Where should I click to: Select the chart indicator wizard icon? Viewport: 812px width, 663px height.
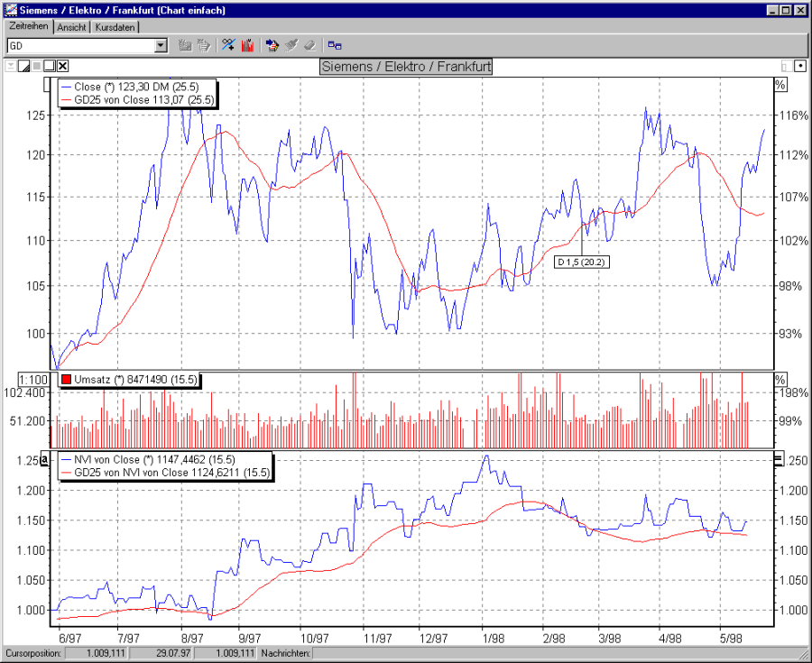click(229, 45)
